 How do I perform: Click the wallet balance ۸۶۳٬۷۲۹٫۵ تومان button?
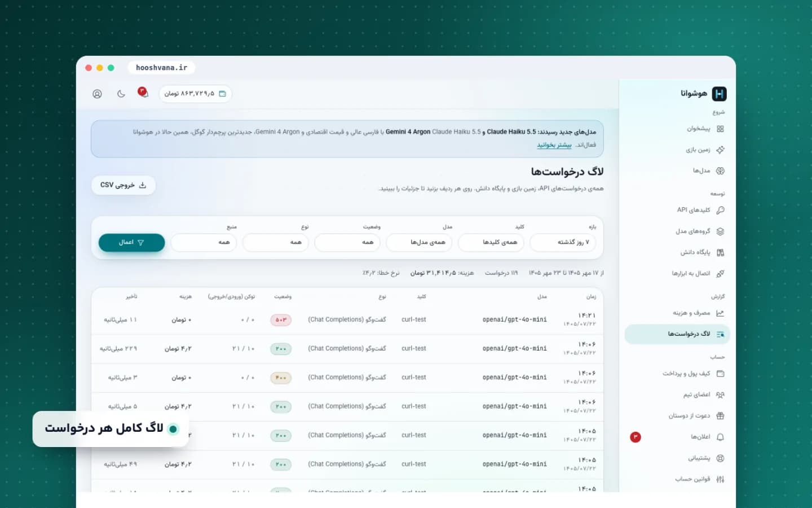(x=195, y=94)
